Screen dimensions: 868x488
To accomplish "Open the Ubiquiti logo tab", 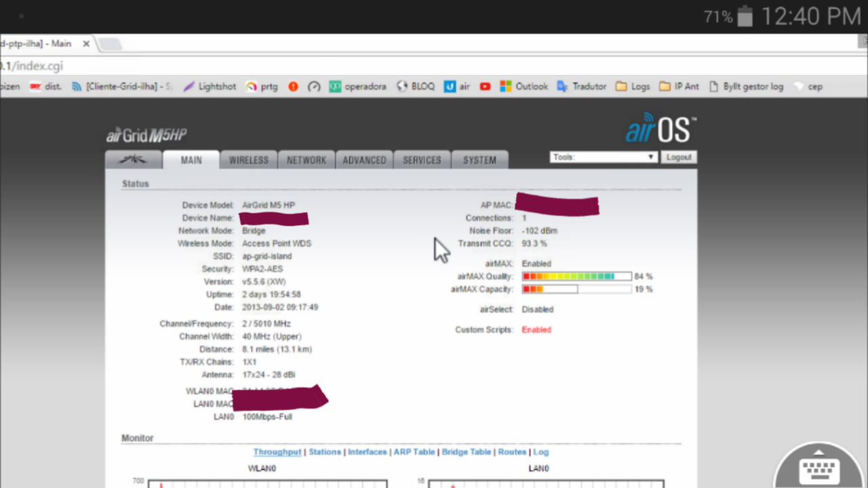I will (x=134, y=160).
